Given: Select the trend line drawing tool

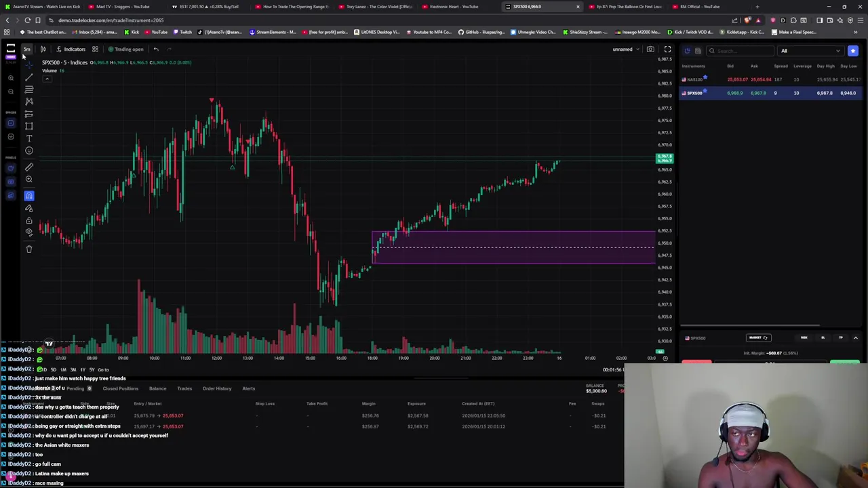Looking at the screenshot, I should click(x=29, y=77).
